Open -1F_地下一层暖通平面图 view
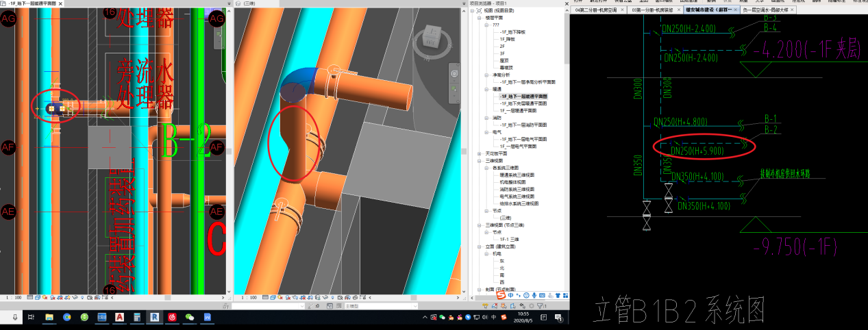This screenshot has height=330, width=868. (523, 97)
